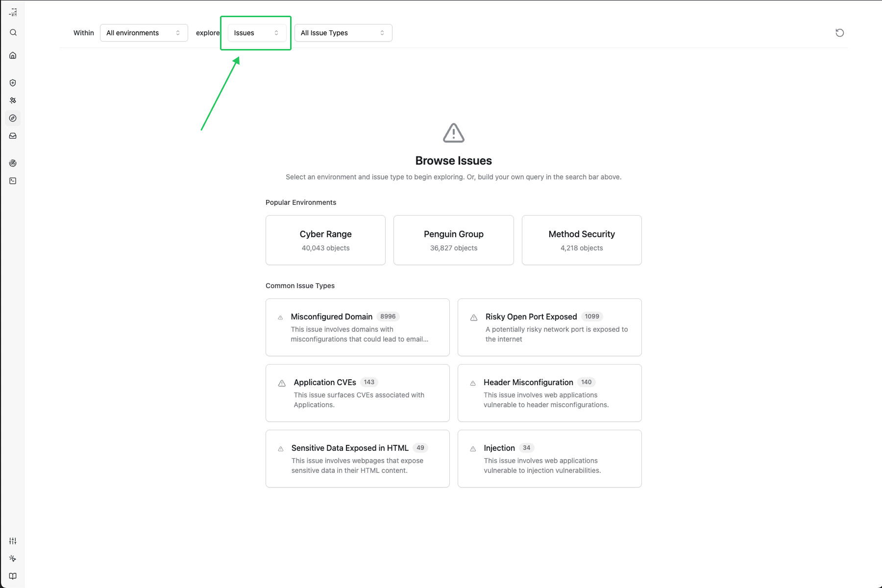Expand the All Issue Types dropdown
Image resolution: width=882 pixels, height=588 pixels.
pyautogui.click(x=343, y=33)
